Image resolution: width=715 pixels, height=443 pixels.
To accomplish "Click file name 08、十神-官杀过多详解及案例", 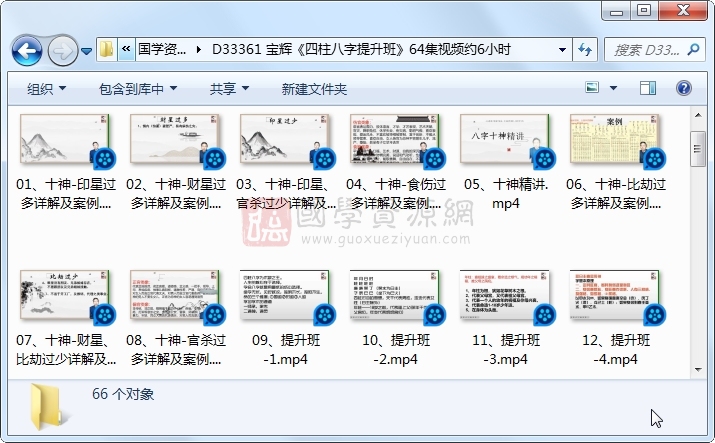I will (x=176, y=350).
